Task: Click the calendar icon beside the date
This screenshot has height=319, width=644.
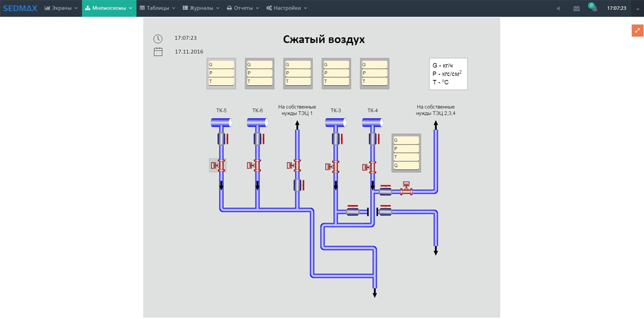Action: (158, 52)
